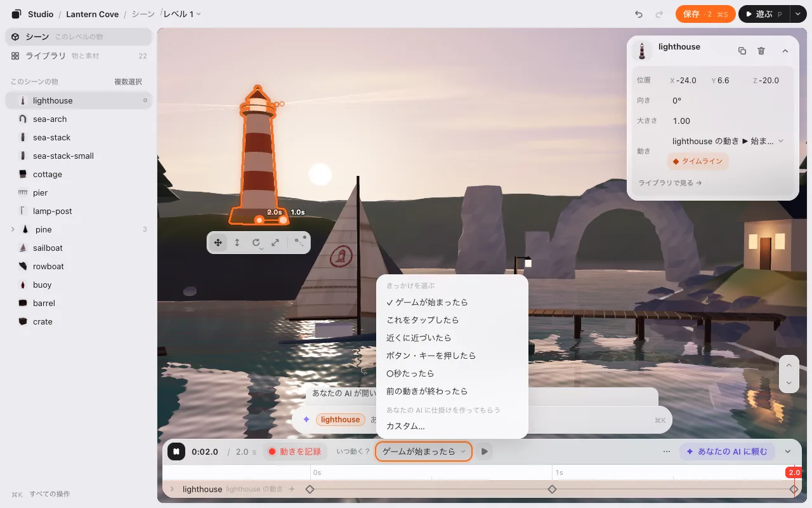The image size is (812, 508).
Task: Select the rotate tool
Action: 256,243
